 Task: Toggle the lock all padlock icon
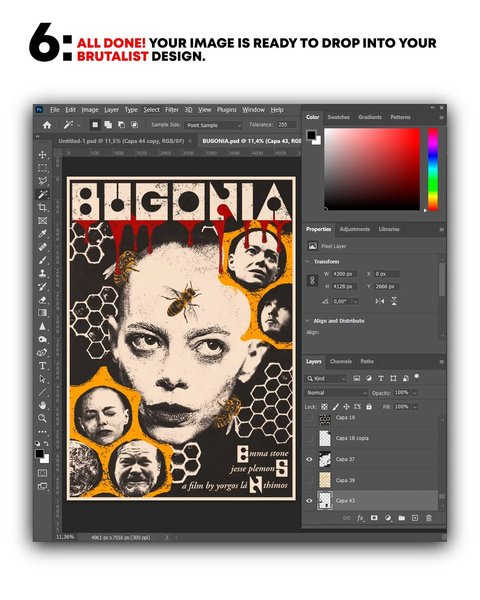pos(369,407)
